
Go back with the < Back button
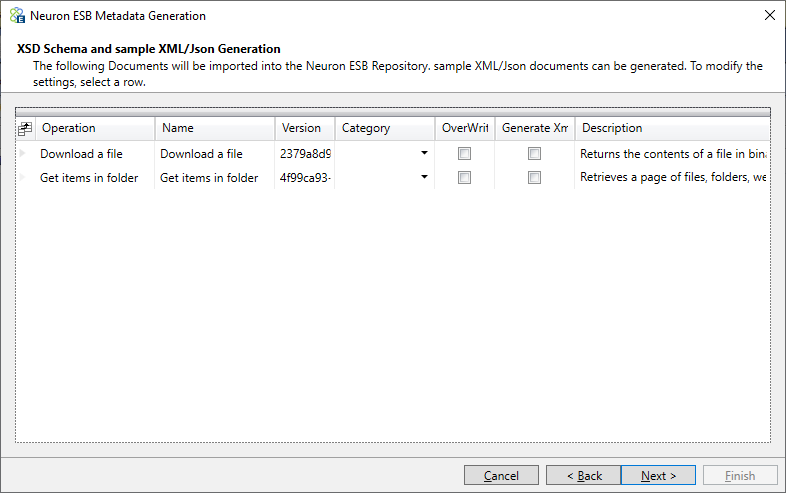point(583,475)
